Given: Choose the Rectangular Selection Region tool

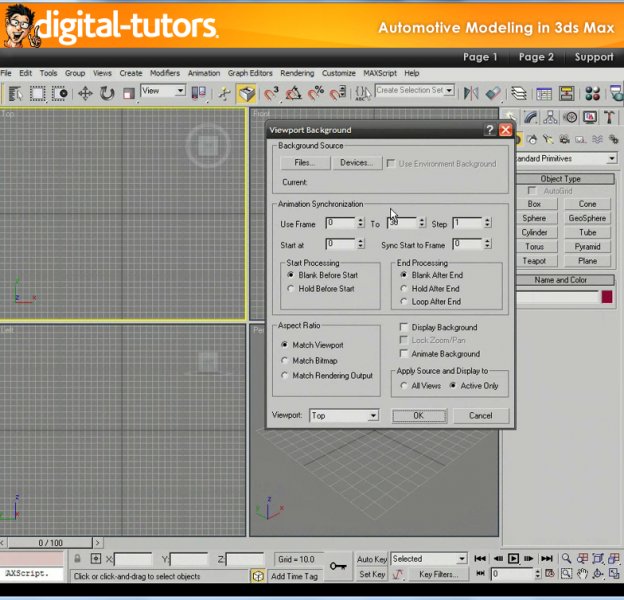Looking at the screenshot, I should [37, 94].
